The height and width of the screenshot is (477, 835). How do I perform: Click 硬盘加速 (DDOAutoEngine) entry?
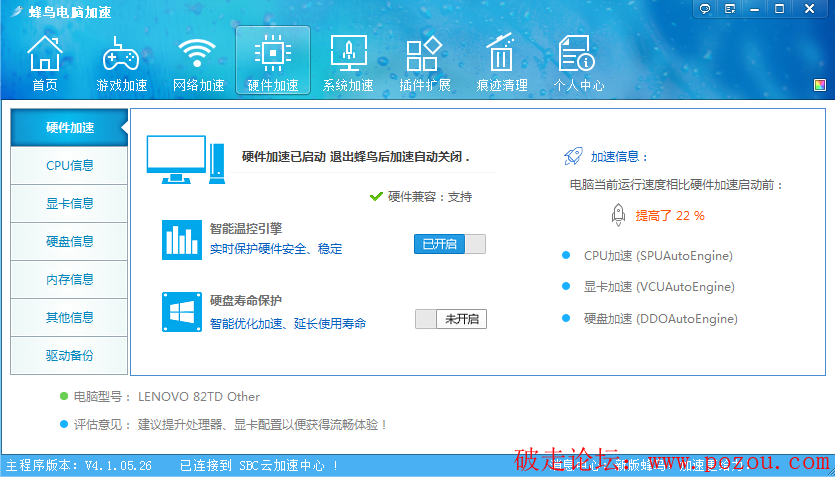tap(661, 318)
